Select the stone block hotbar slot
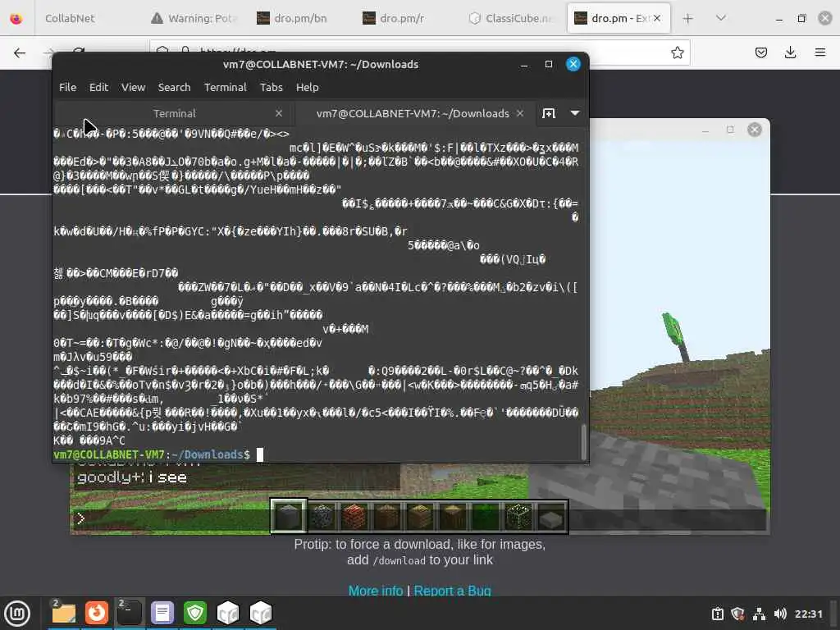 (x=288, y=517)
